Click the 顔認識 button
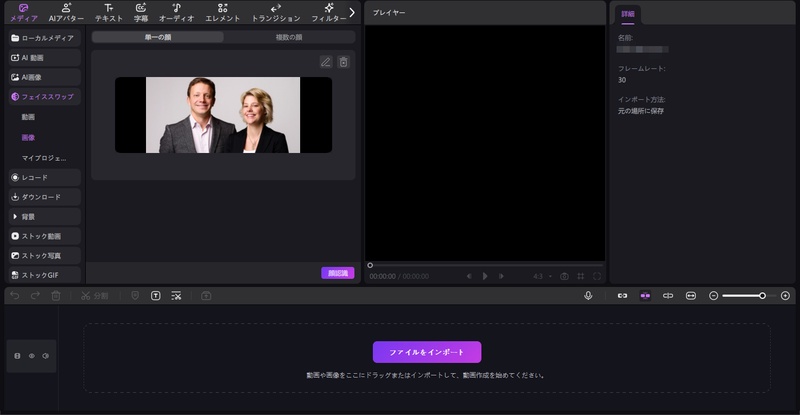This screenshot has height=415, width=800. 338,273
